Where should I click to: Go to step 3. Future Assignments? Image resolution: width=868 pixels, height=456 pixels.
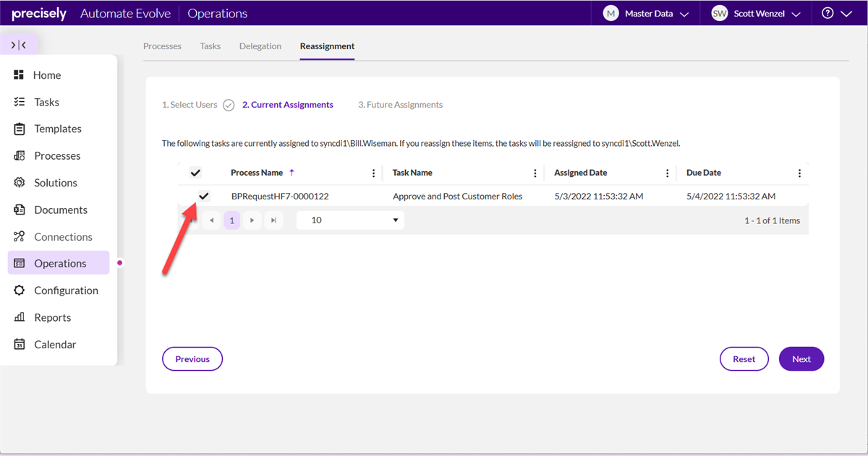401,105
